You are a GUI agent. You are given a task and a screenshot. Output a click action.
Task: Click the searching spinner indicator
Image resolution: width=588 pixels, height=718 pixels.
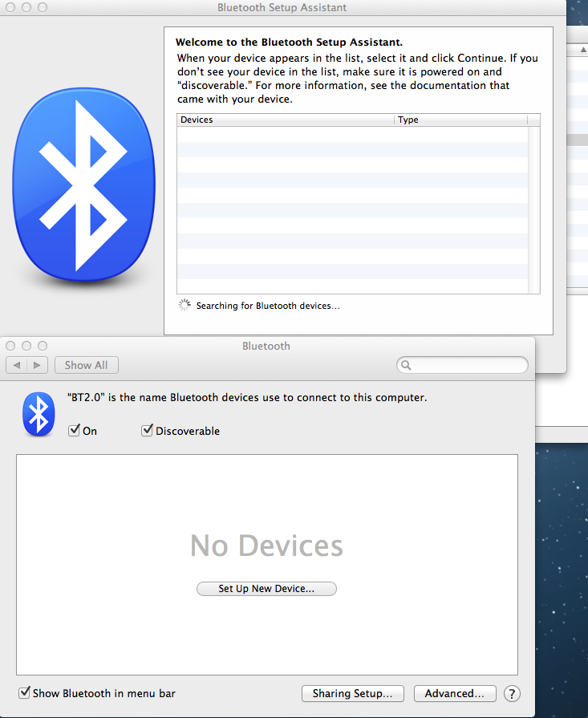pyautogui.click(x=184, y=305)
